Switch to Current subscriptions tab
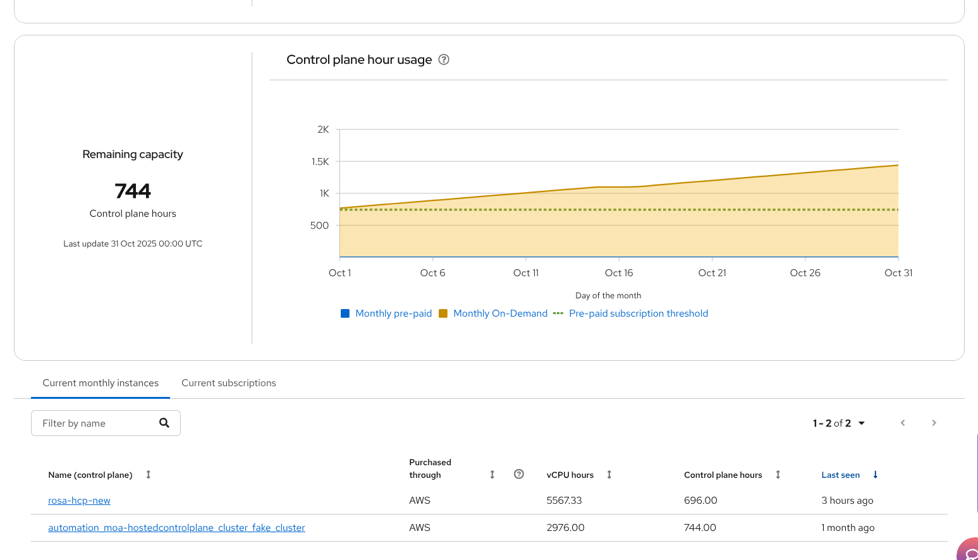 (228, 383)
